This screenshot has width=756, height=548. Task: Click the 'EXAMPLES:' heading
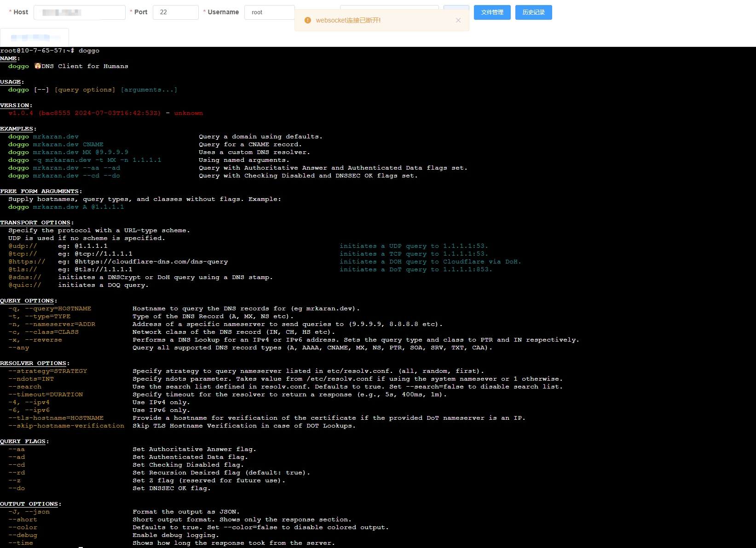pos(18,129)
